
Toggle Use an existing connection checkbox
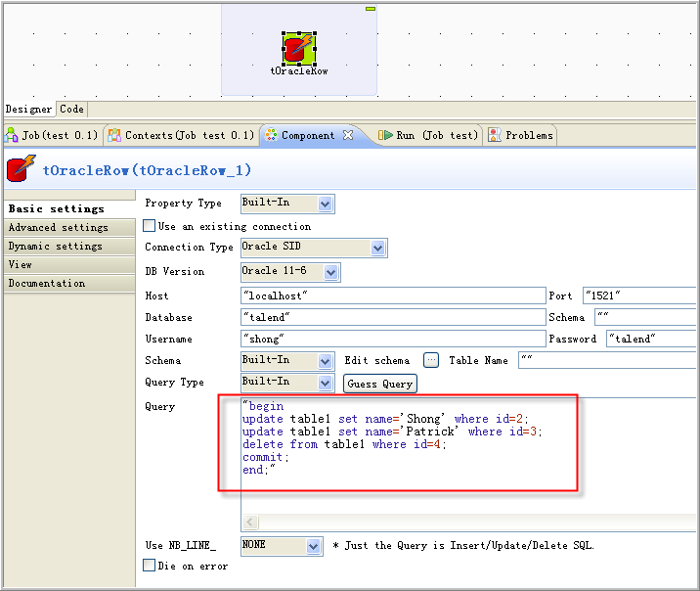tap(150, 226)
